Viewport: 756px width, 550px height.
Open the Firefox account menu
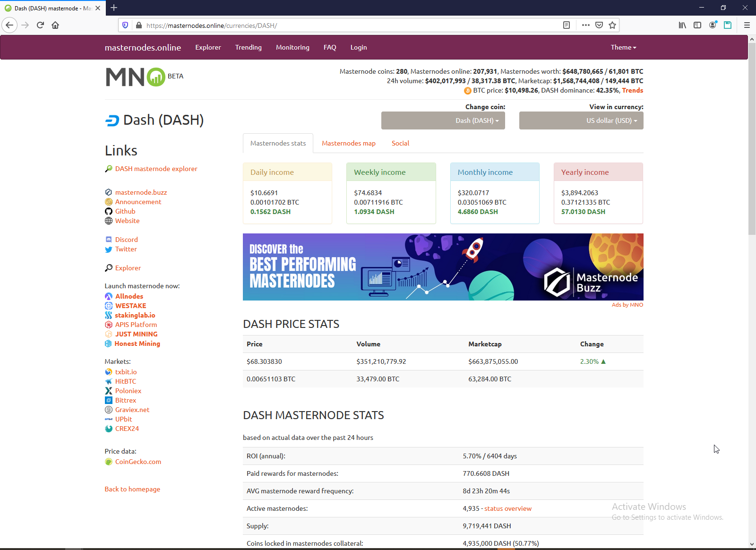(713, 25)
